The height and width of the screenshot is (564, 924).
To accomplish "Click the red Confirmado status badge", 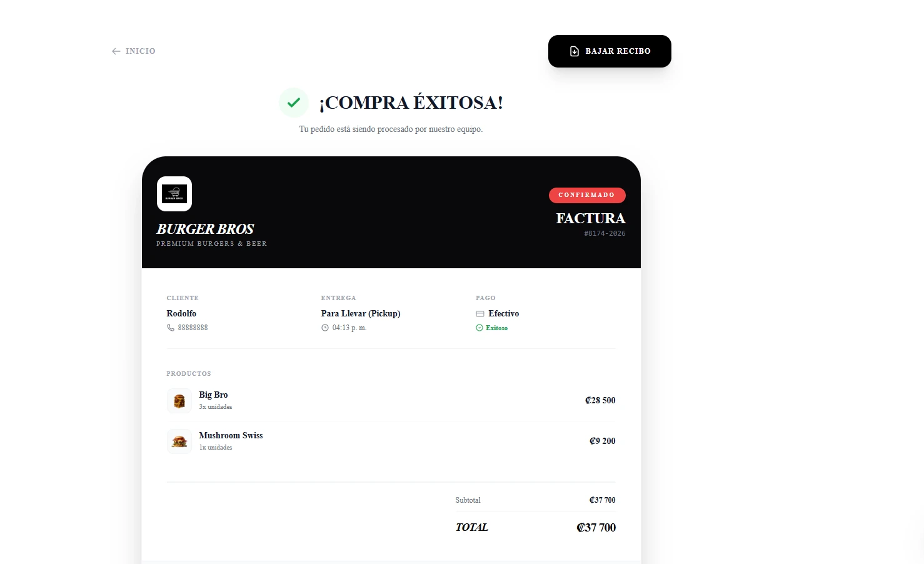I will [587, 195].
